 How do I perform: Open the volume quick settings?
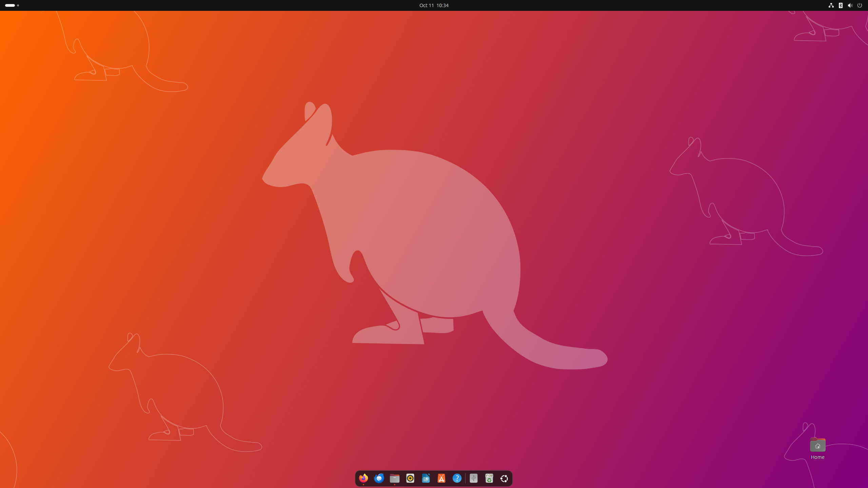(850, 5)
